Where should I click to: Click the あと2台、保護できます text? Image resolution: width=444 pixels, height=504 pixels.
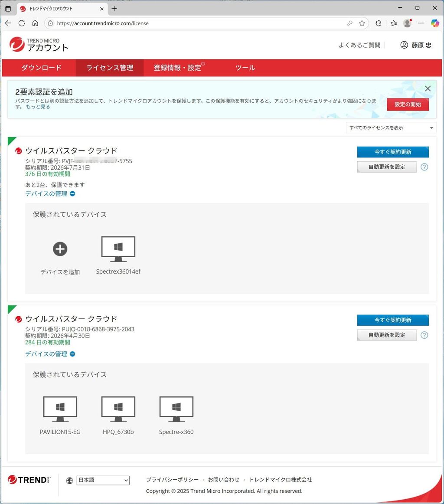55,185
